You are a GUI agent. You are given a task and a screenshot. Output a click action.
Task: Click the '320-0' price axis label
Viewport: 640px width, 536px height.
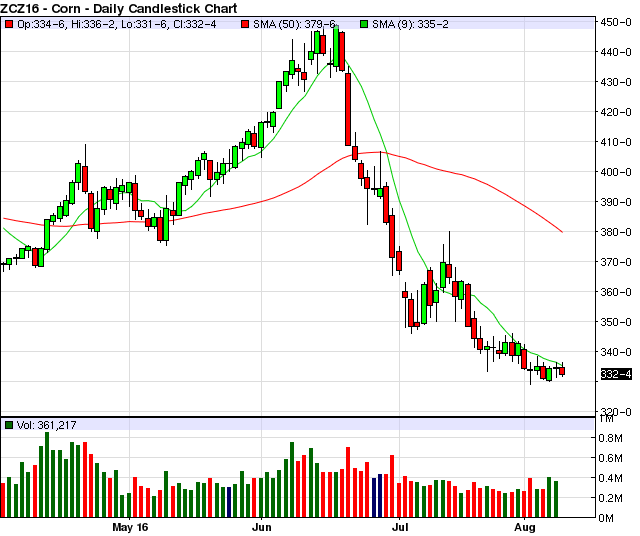tap(616, 411)
